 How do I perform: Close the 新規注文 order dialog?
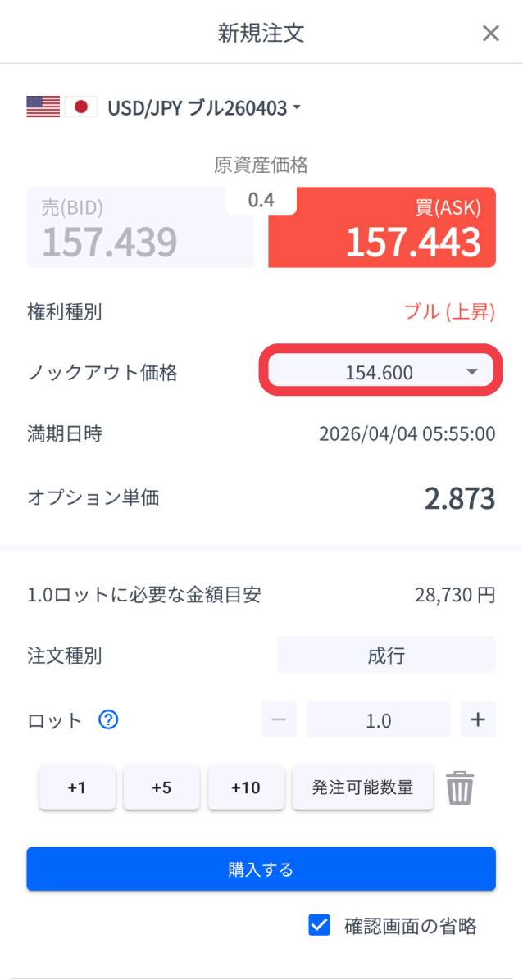click(491, 33)
